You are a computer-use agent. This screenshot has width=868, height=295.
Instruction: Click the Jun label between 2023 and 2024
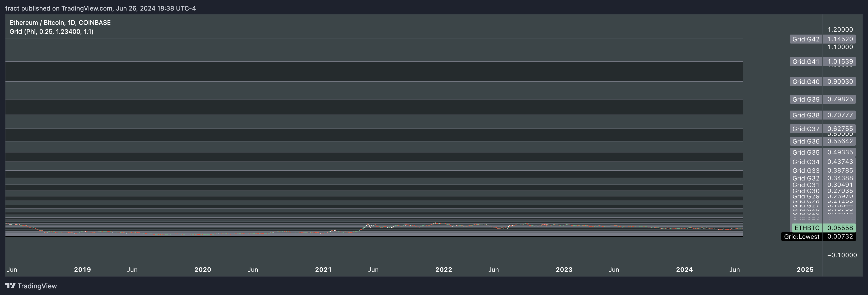coord(614,269)
